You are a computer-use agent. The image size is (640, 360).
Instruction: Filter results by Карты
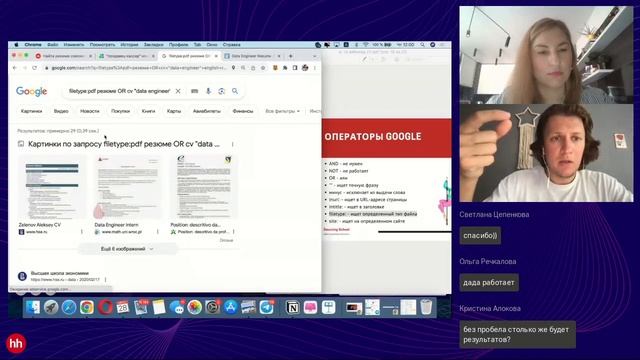(174, 111)
